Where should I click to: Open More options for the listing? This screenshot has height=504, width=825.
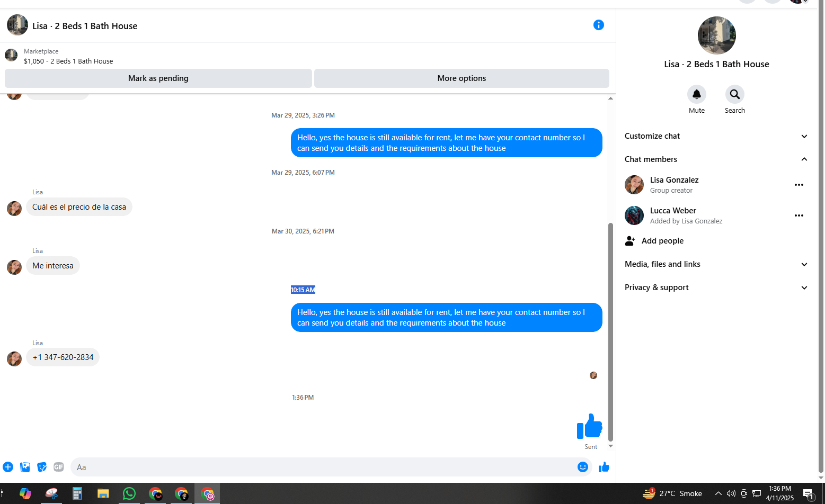click(x=462, y=78)
